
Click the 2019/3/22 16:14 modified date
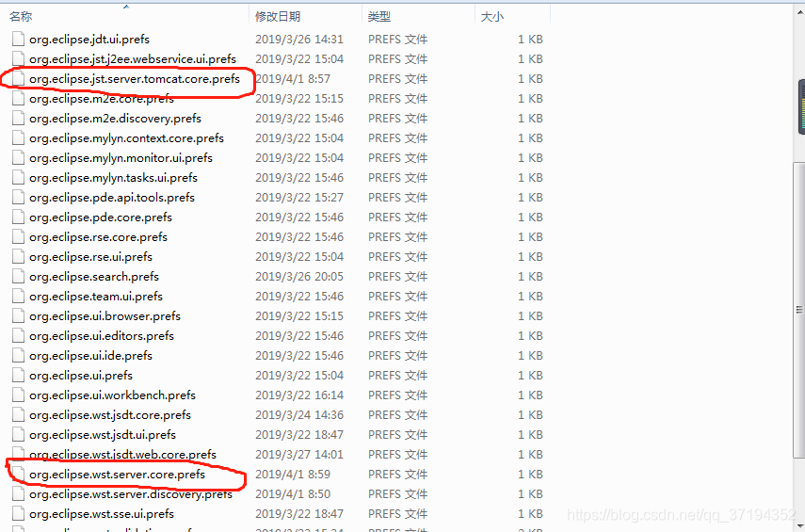coord(299,395)
